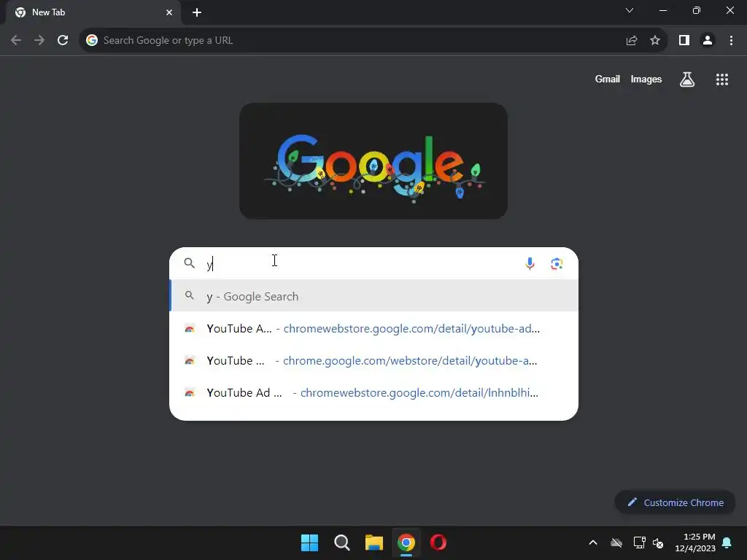
Task: Open the Images link
Action: point(646,79)
